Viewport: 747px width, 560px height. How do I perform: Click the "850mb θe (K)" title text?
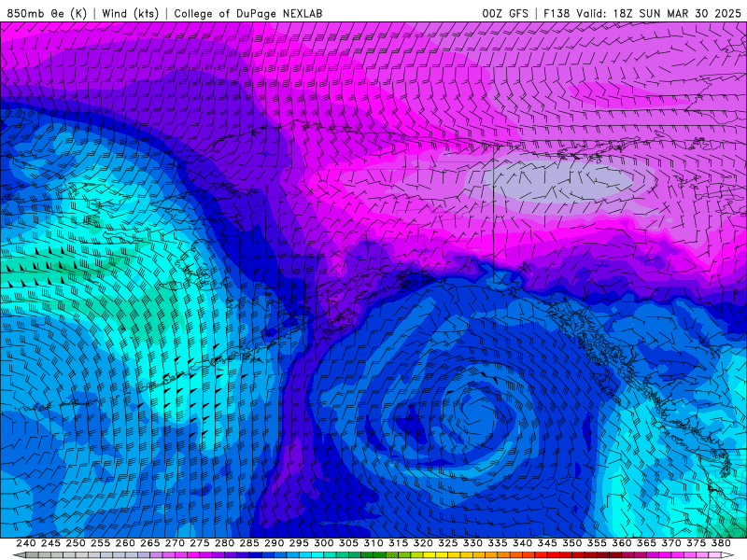point(47,13)
